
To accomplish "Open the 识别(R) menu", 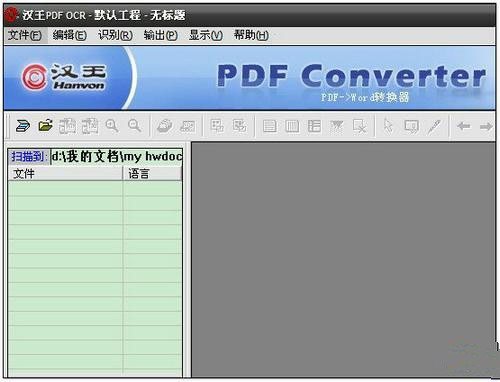I will (115, 35).
